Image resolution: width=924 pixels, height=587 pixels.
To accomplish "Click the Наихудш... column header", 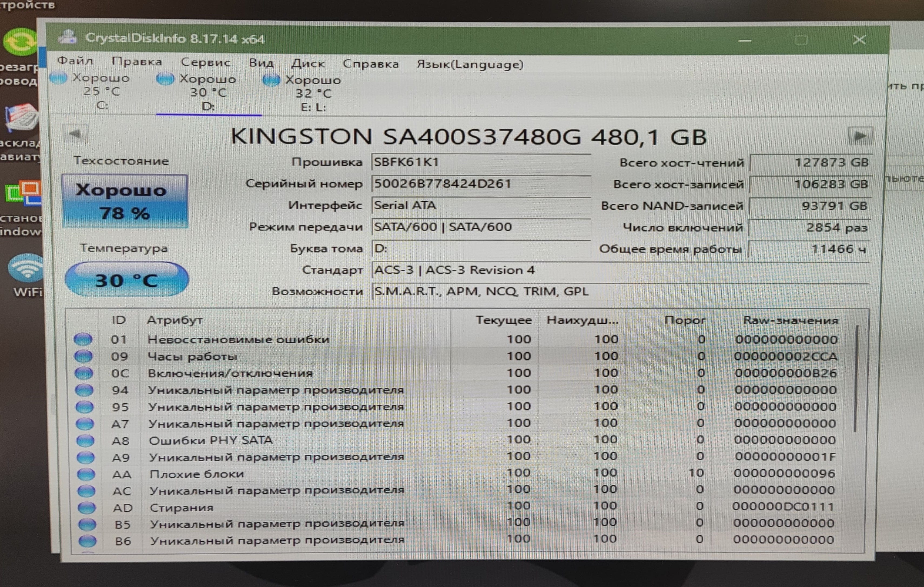I will point(582,320).
